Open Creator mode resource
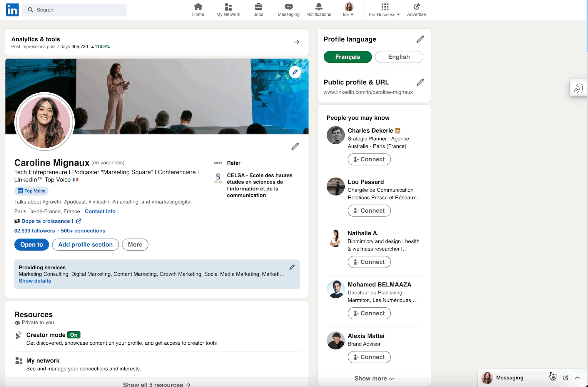588x387 pixels. pos(46,335)
